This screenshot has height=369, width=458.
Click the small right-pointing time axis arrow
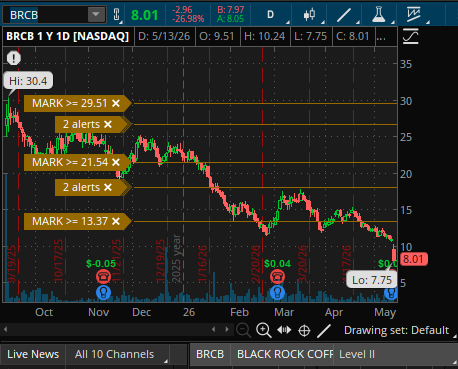227,330
